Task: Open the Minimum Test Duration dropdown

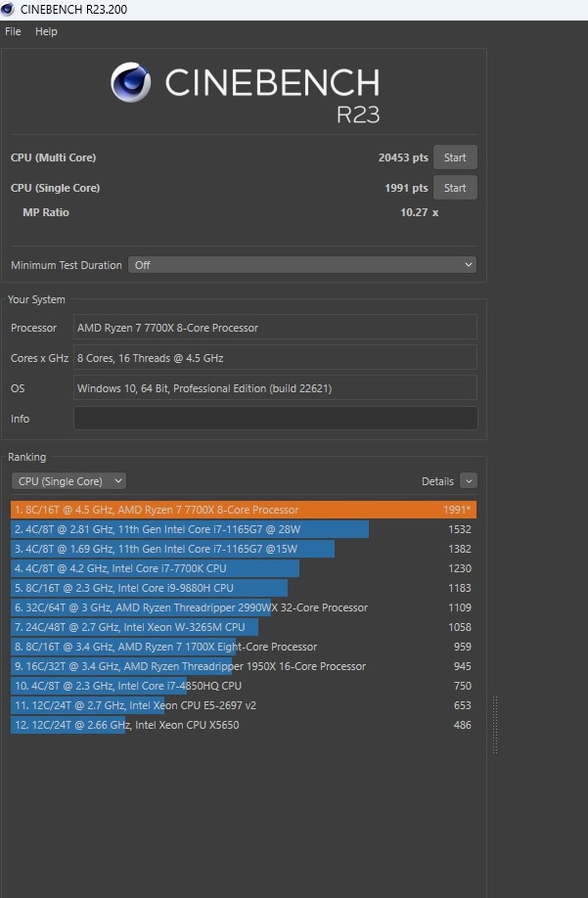Action: point(302,264)
